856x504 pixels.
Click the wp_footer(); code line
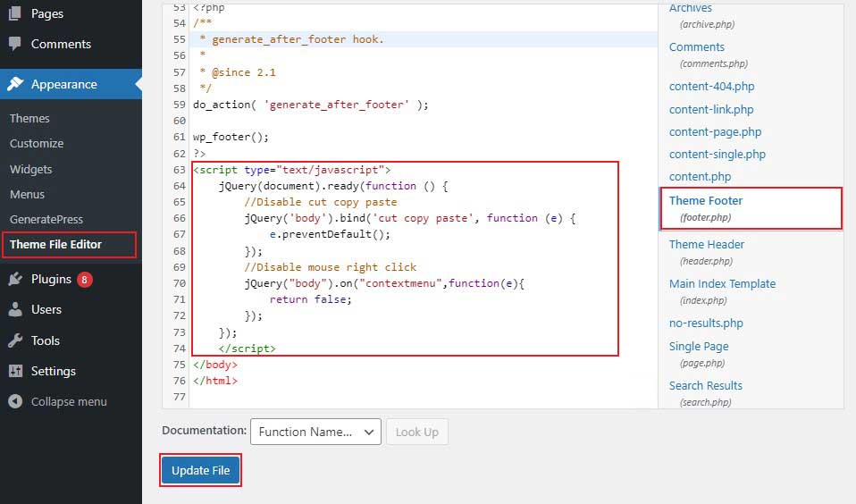point(231,137)
